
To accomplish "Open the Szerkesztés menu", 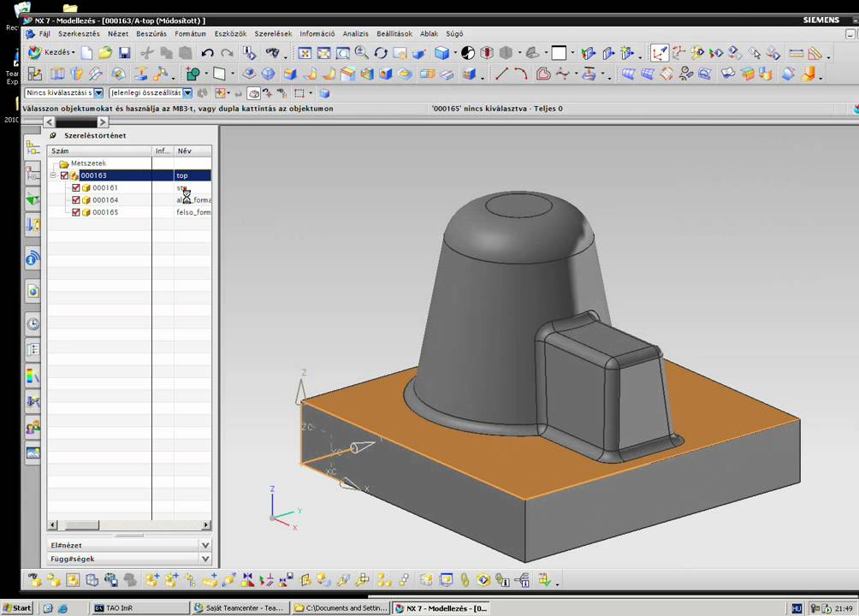I will [x=79, y=34].
